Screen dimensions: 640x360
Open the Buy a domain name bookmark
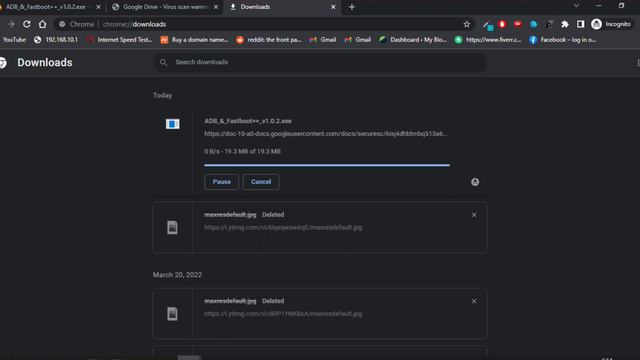click(194, 40)
